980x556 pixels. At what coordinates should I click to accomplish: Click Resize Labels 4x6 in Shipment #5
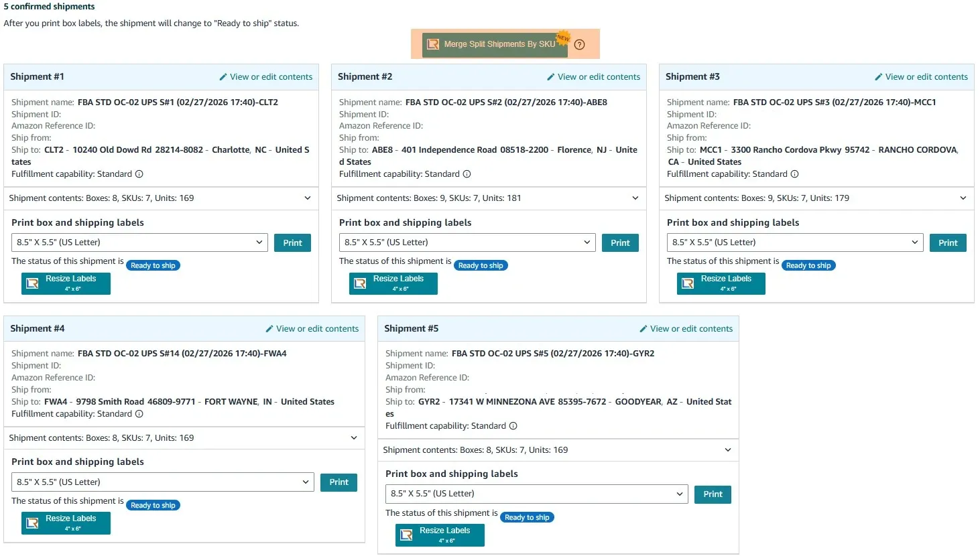coord(440,535)
